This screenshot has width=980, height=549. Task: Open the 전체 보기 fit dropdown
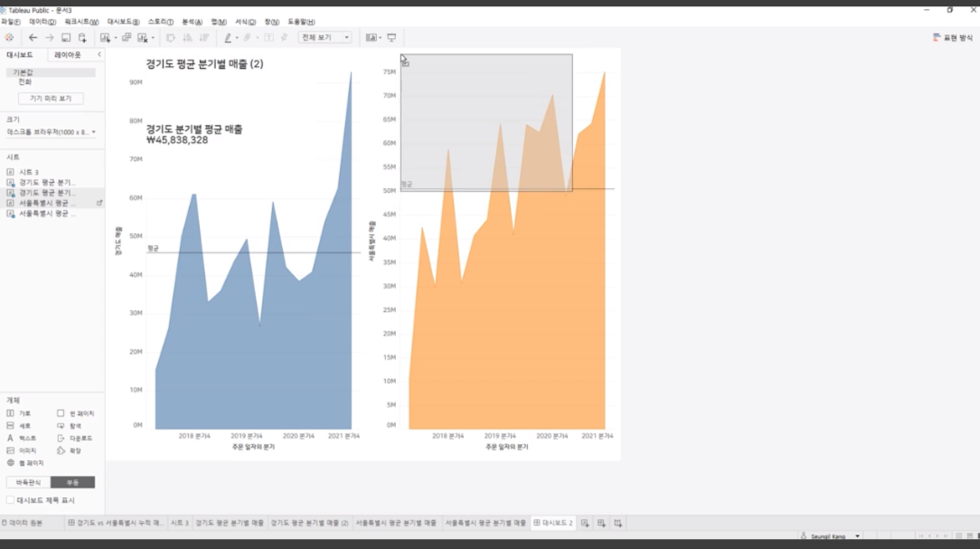point(325,37)
